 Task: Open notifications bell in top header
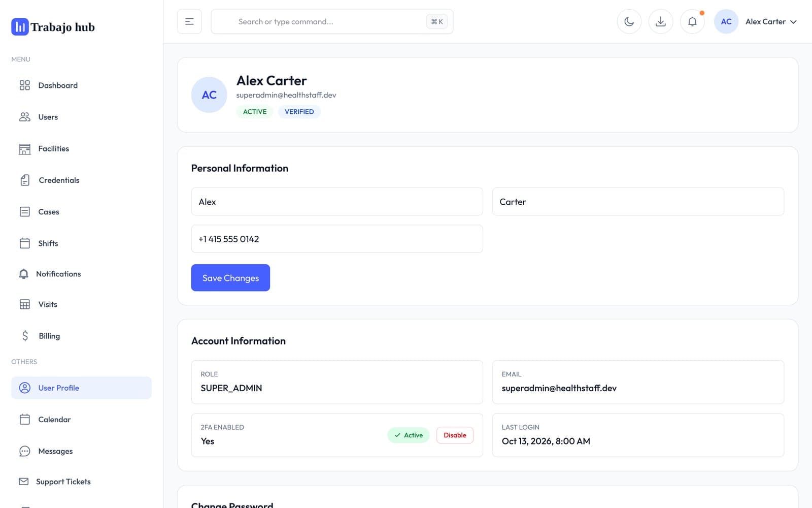pos(692,21)
